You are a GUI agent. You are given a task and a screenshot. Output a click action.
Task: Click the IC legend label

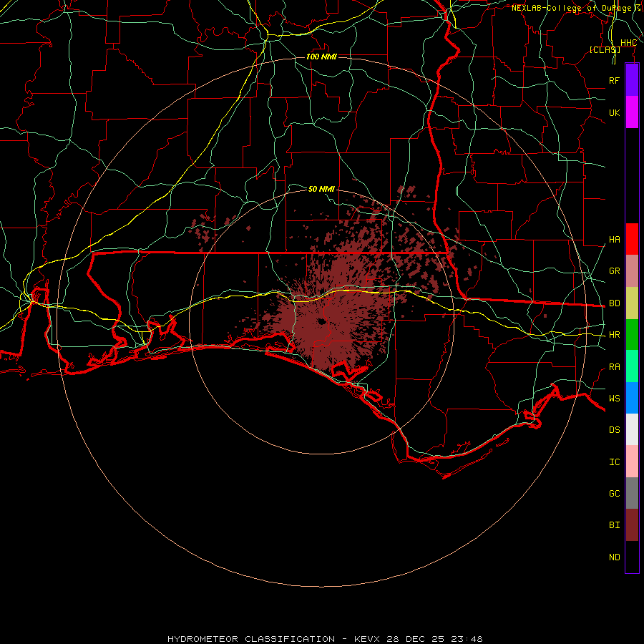tap(614, 462)
